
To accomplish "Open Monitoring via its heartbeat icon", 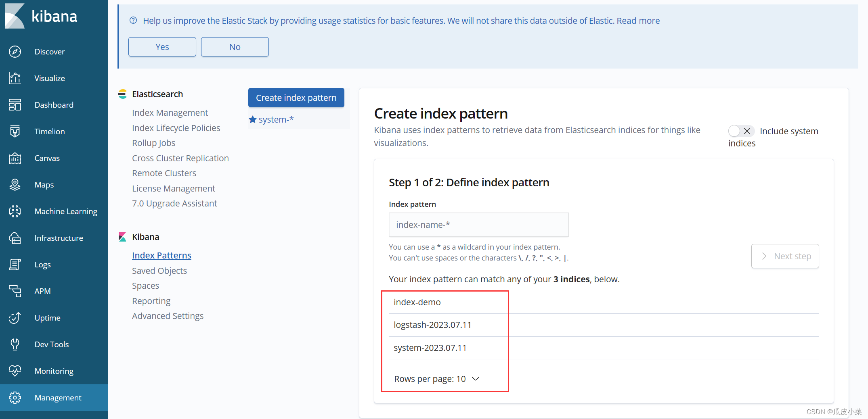I will point(15,371).
